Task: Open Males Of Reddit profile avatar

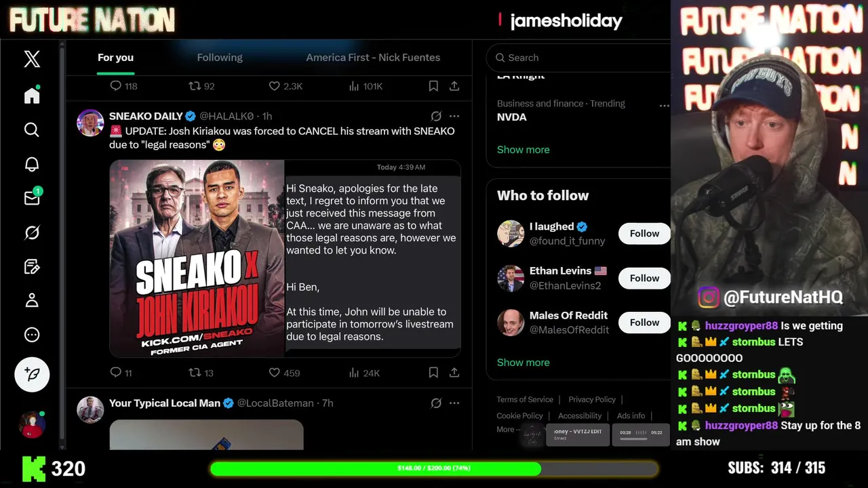Action: click(x=511, y=323)
